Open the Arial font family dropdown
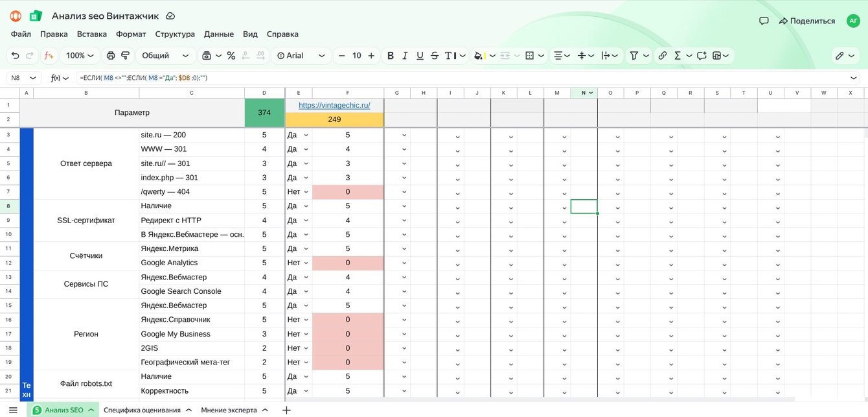This screenshot has width=868, height=417. pyautogui.click(x=302, y=56)
